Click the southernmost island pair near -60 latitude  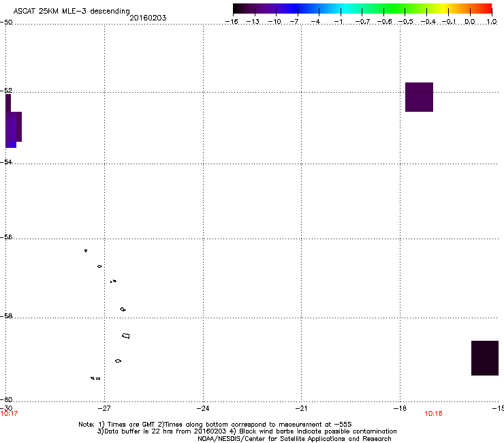(x=95, y=378)
